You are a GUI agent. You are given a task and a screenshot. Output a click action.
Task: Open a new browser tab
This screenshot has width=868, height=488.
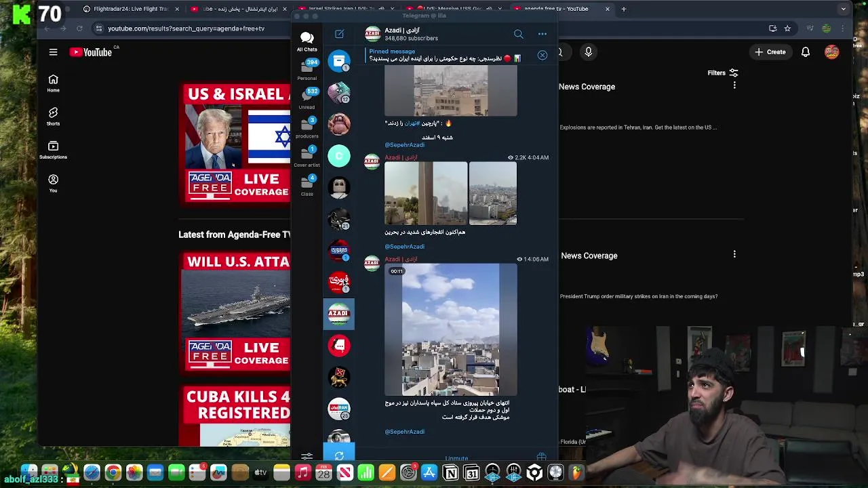pyautogui.click(x=624, y=9)
